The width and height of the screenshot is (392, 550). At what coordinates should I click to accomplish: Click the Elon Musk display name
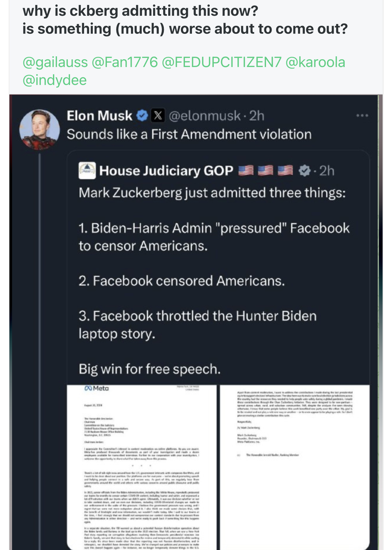click(100, 116)
